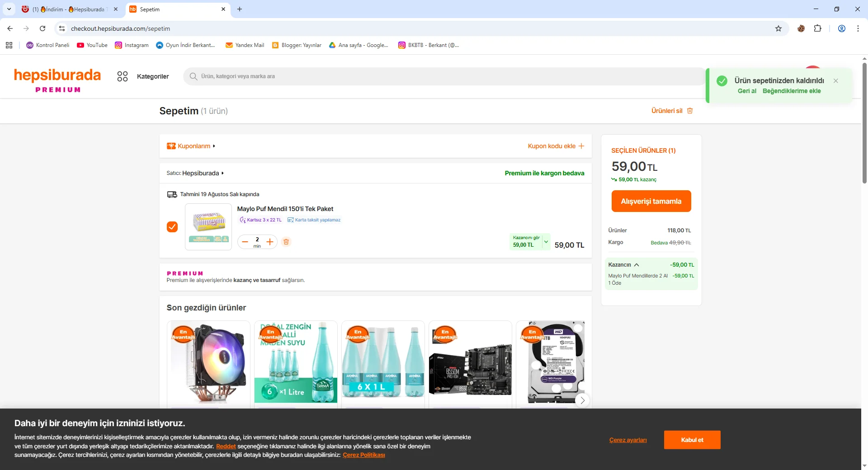The image size is (868, 470).
Task: View site information icon in address bar
Action: [62, 28]
